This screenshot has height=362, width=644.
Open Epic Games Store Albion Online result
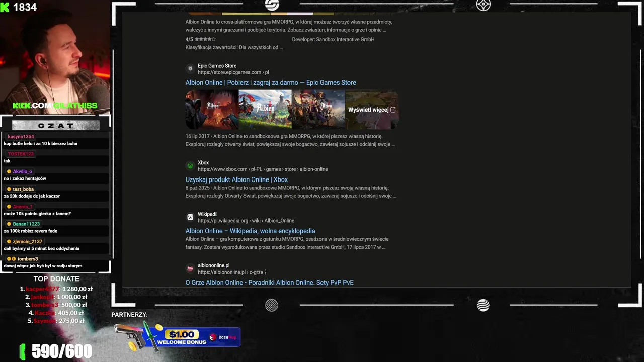(x=271, y=83)
